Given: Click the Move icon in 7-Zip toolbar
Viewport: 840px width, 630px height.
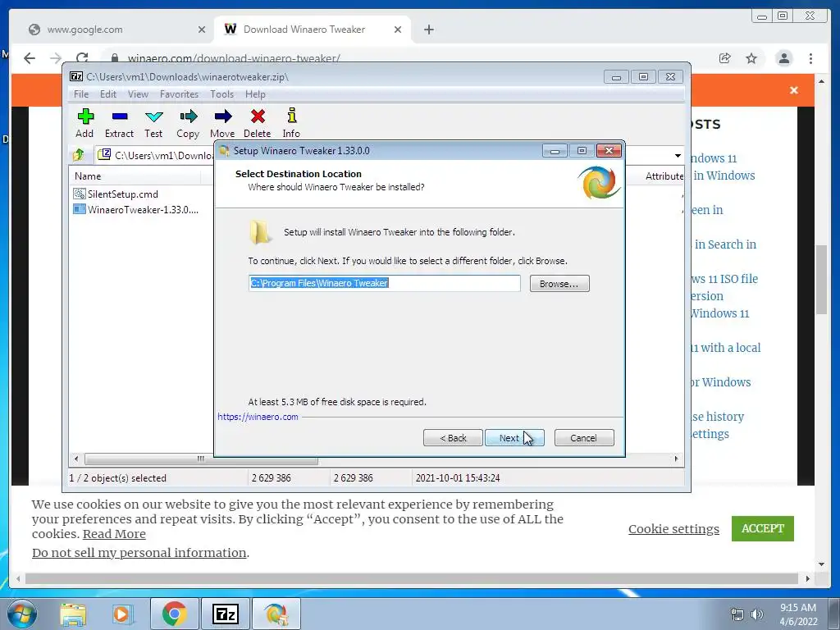Looking at the screenshot, I should (x=222, y=123).
